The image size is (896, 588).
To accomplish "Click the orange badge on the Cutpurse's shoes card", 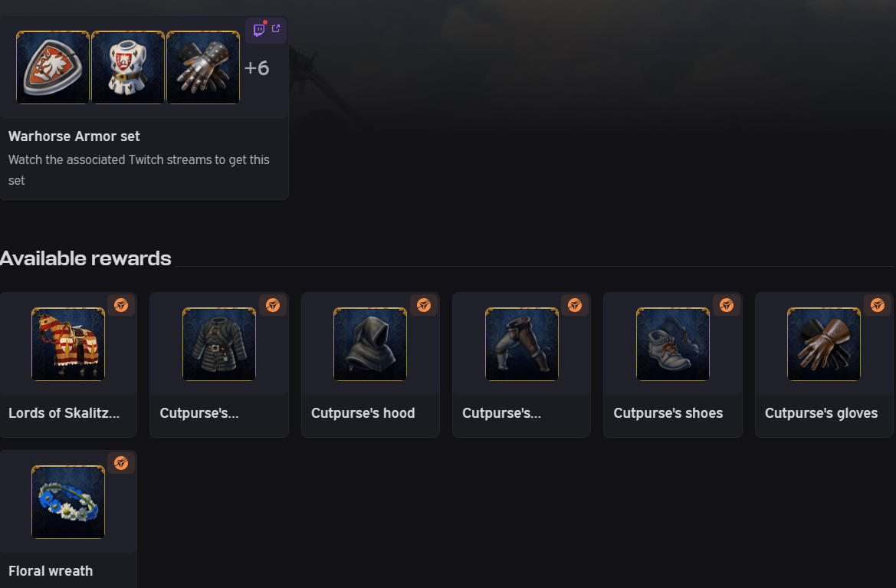I will click(x=727, y=305).
